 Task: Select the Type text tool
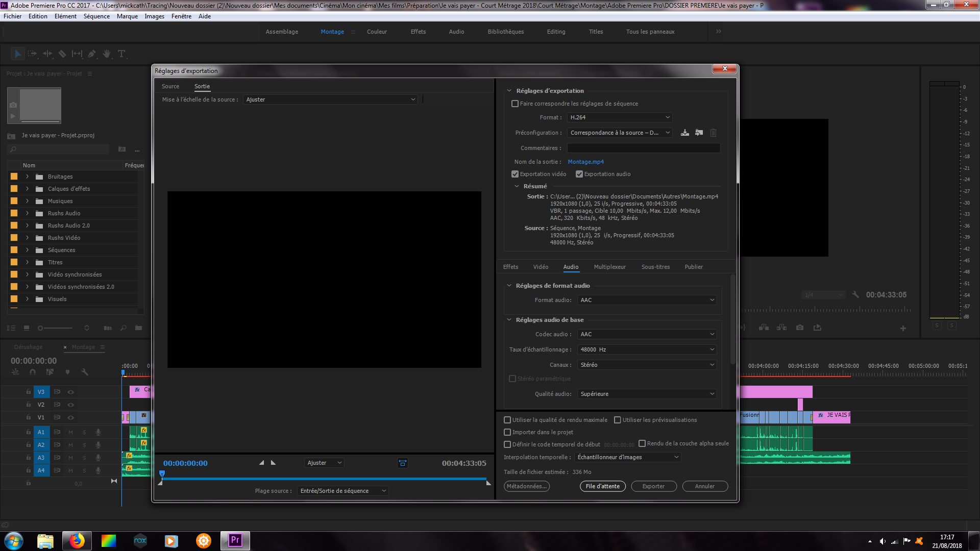point(121,54)
